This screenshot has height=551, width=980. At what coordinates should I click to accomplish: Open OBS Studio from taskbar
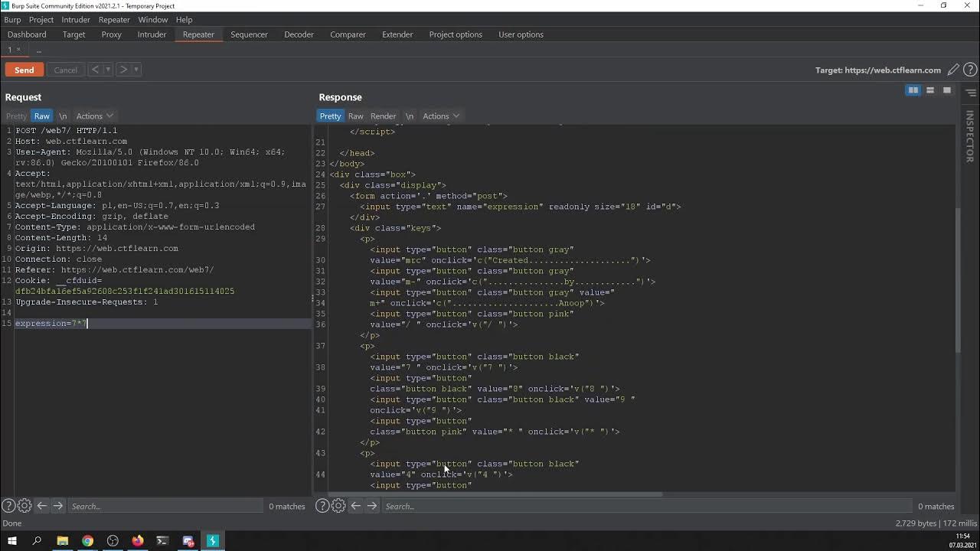pyautogui.click(x=113, y=541)
